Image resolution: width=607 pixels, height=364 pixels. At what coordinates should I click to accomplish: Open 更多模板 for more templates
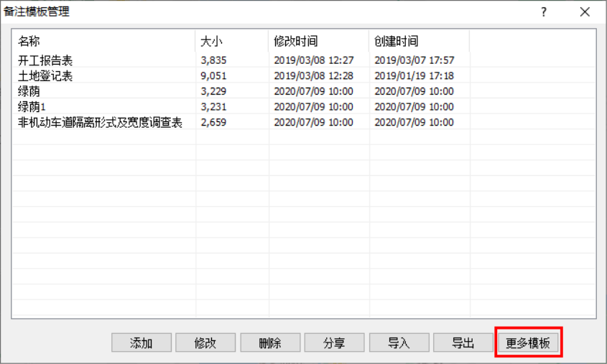(528, 343)
